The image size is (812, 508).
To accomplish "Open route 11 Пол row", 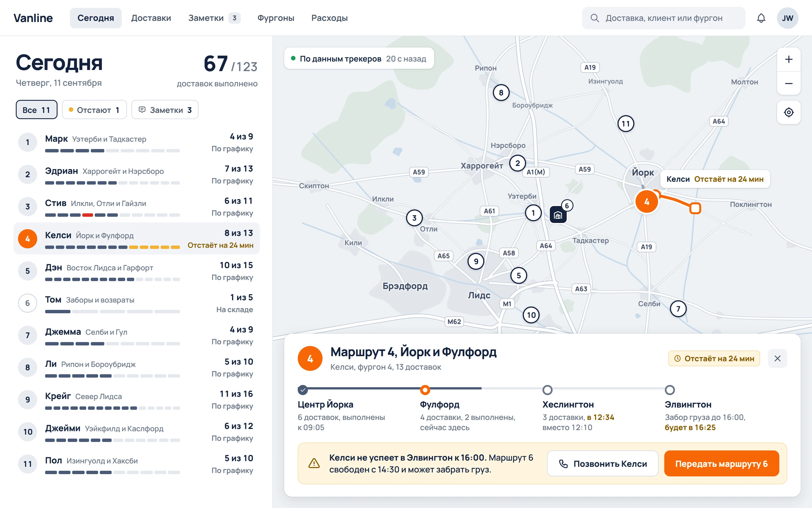I will (x=136, y=464).
